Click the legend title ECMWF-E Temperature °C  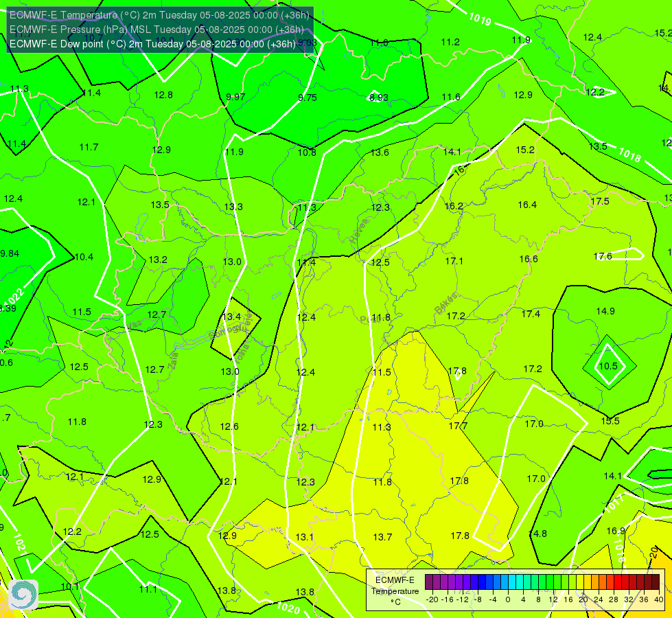pos(395,591)
